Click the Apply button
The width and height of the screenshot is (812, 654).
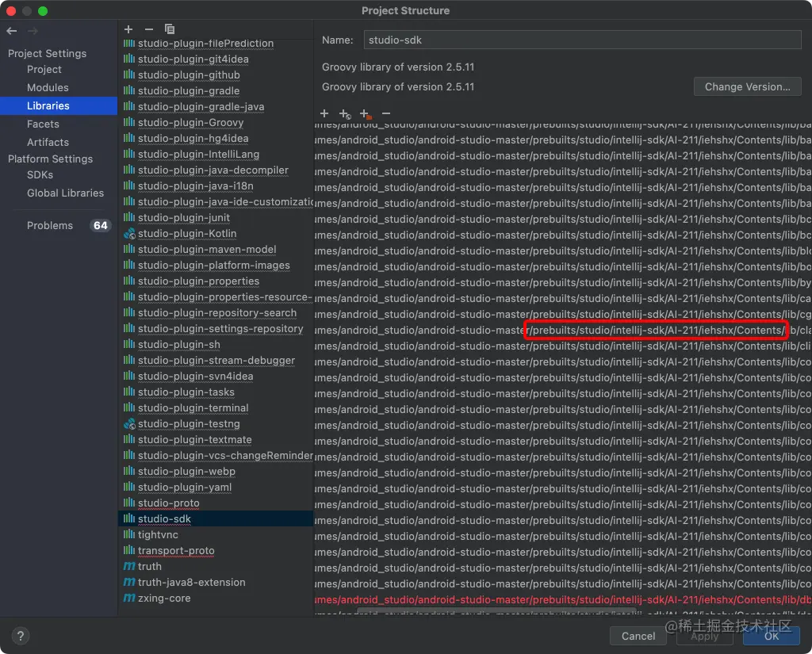pos(704,636)
